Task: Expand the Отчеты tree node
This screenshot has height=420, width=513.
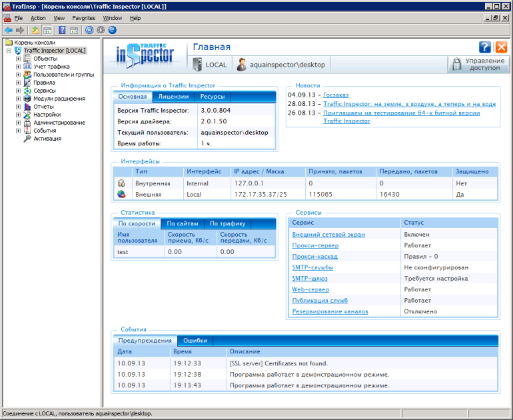Action: [x=19, y=107]
